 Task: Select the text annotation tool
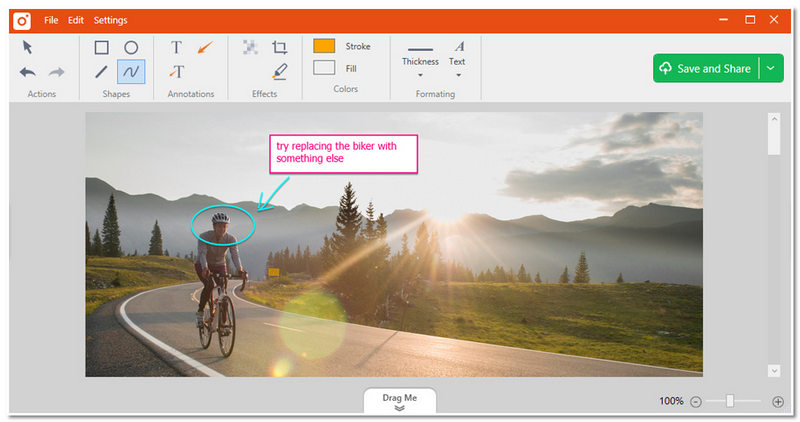click(176, 47)
